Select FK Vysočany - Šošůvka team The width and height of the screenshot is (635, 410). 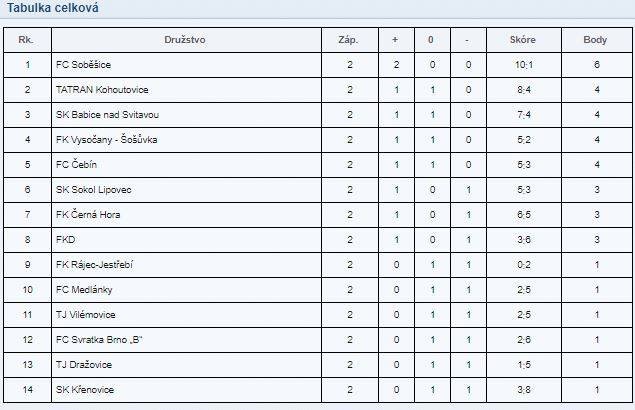click(107, 139)
